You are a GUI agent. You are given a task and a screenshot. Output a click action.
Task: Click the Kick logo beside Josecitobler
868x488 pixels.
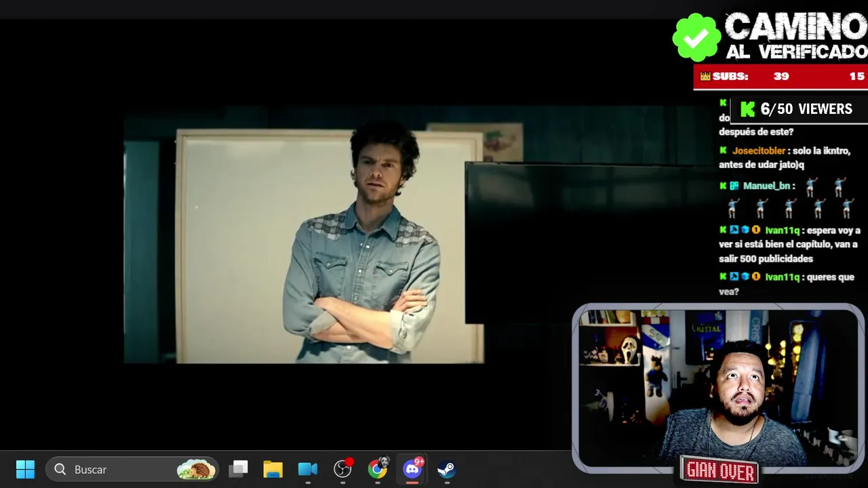click(x=723, y=150)
